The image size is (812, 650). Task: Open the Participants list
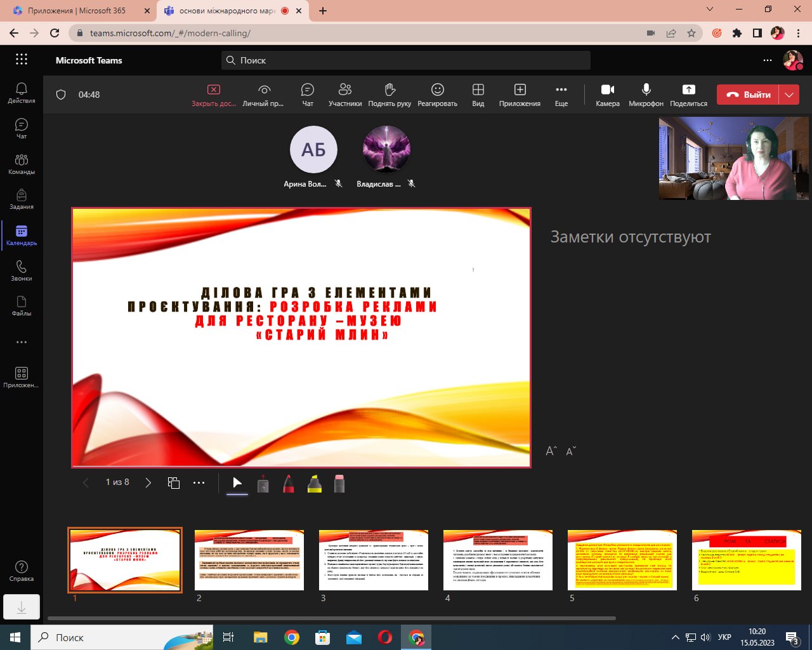click(345, 95)
